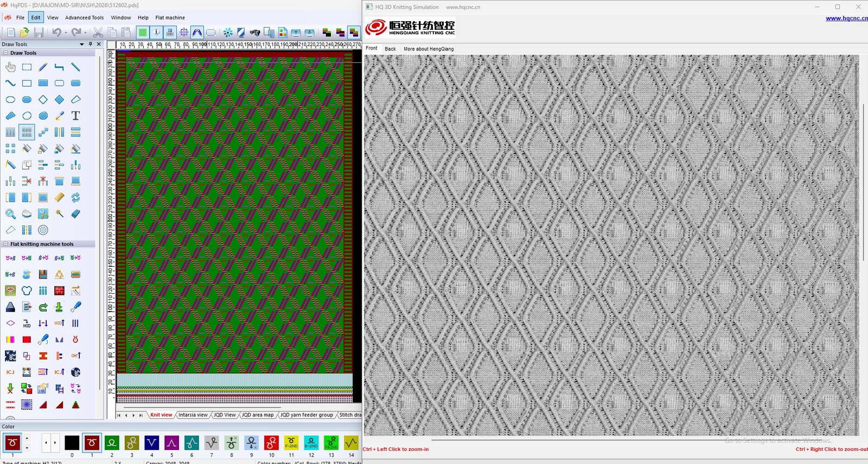868x464 pixels.
Task: Select the blue color swatch number 4
Action: [151, 443]
